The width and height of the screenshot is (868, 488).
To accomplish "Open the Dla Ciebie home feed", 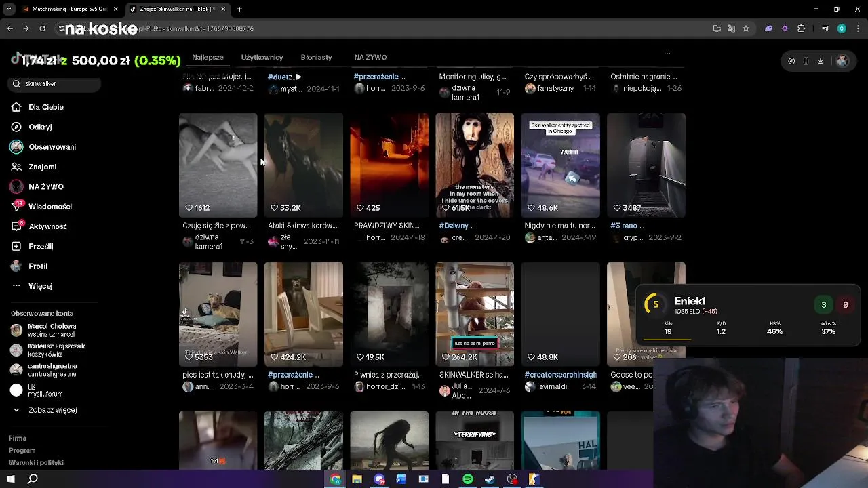I will tap(38, 107).
